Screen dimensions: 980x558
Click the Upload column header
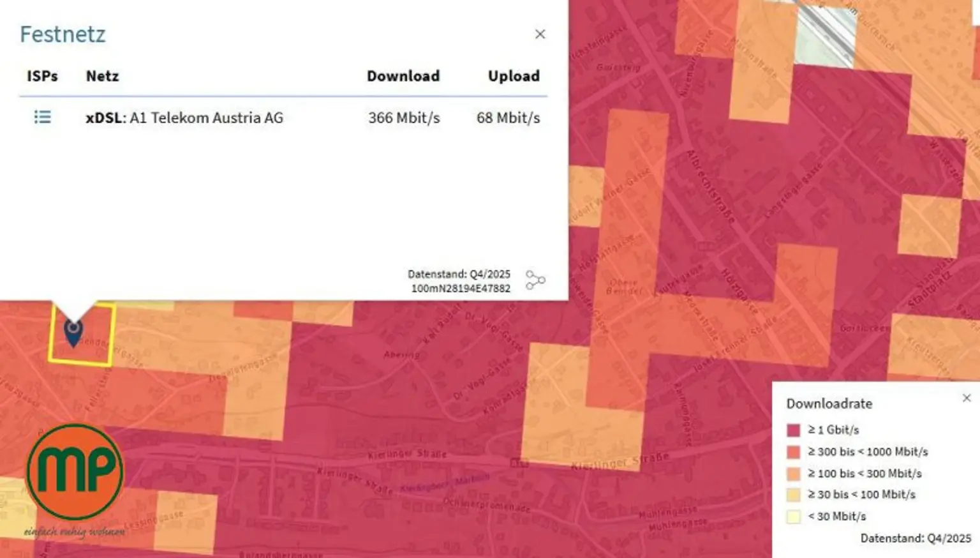click(x=514, y=76)
